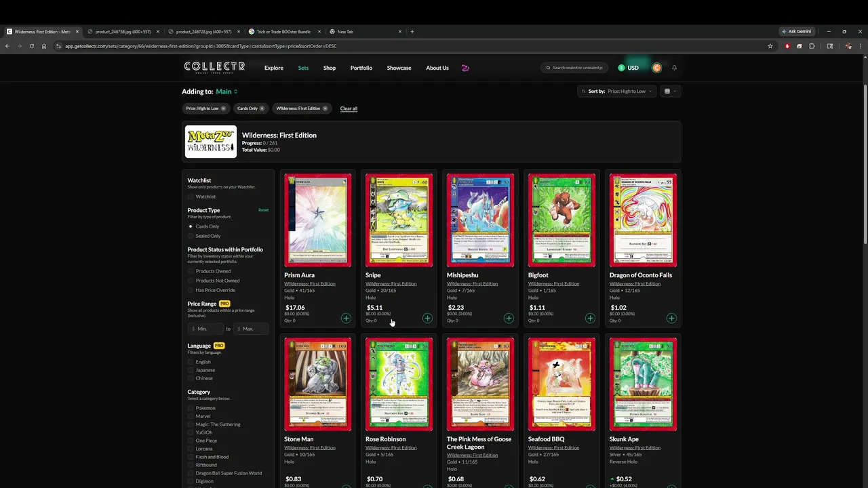Open the browser home page
Screen dimensions: 868x488
(43, 46)
